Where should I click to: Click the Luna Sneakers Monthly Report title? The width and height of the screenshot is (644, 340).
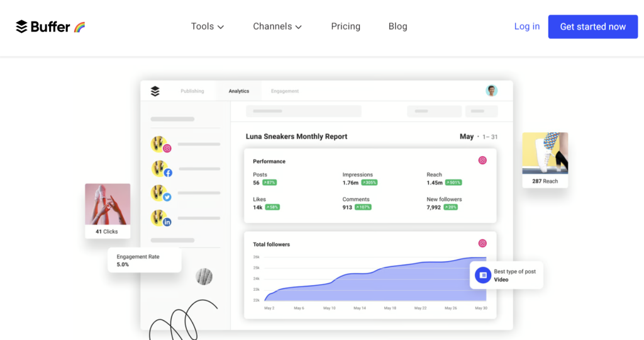[x=297, y=137]
